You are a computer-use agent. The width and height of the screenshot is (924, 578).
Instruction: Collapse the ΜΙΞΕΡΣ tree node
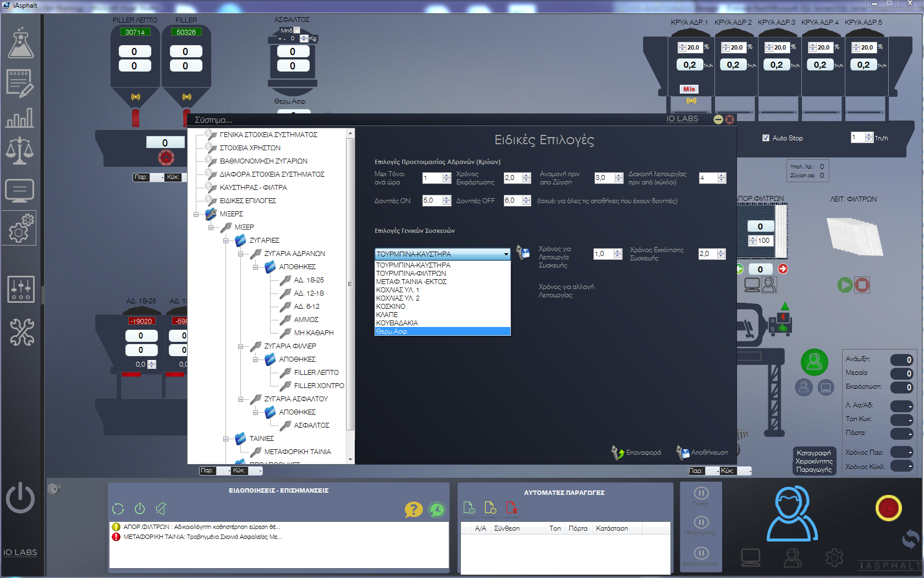[196, 214]
